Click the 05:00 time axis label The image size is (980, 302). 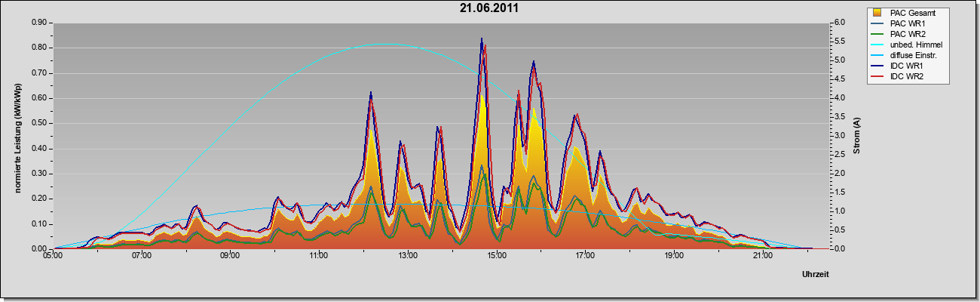coord(52,256)
